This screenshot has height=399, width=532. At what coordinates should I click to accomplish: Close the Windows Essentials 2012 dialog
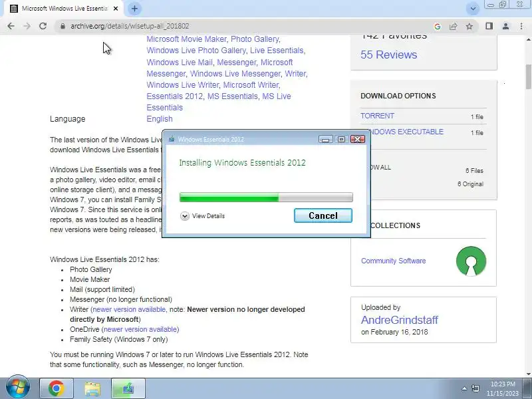358,139
